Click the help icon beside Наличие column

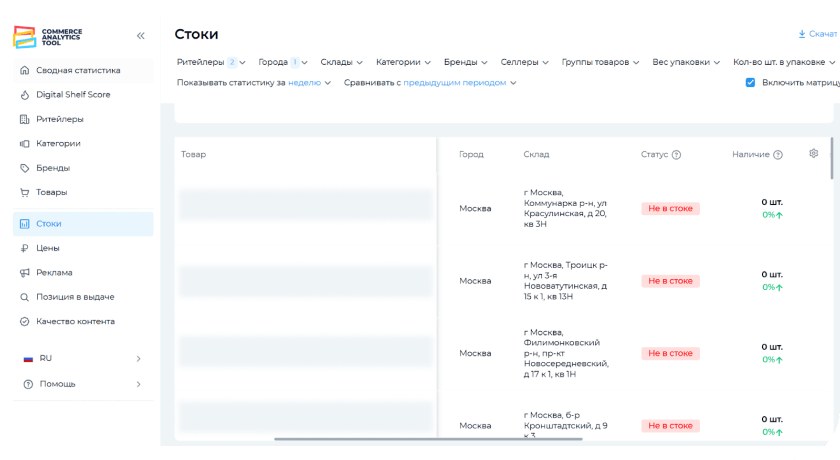[778, 155]
